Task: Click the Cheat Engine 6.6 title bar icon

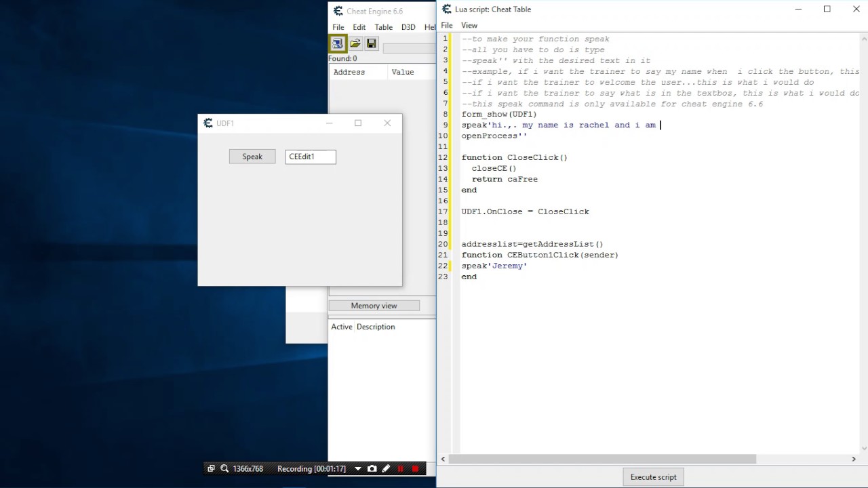Action: [x=338, y=11]
